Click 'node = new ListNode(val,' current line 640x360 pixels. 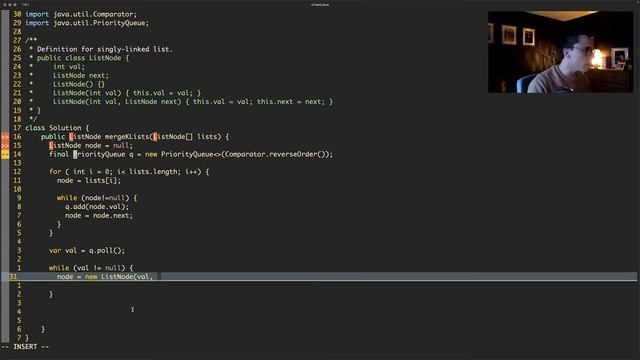pyautogui.click(x=105, y=277)
